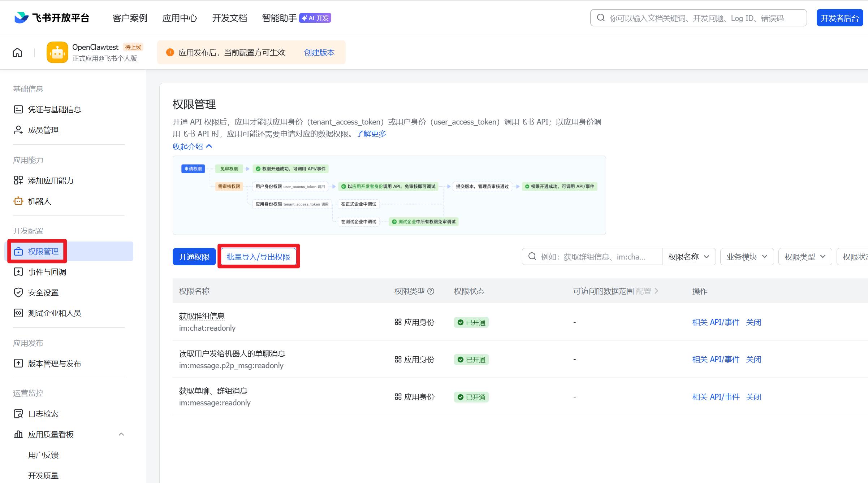The image size is (868, 483).
Task: Open 日志检索 log search in sidebar
Action: click(x=43, y=414)
